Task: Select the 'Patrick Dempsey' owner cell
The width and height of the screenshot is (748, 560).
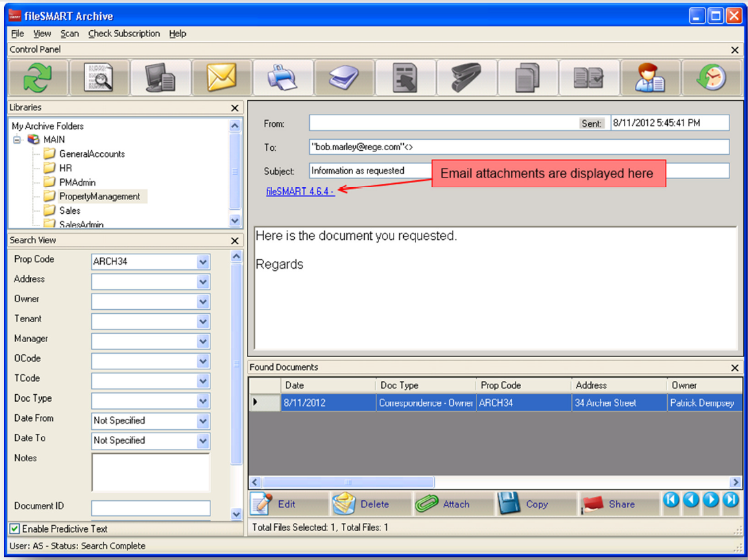Action: click(x=704, y=403)
